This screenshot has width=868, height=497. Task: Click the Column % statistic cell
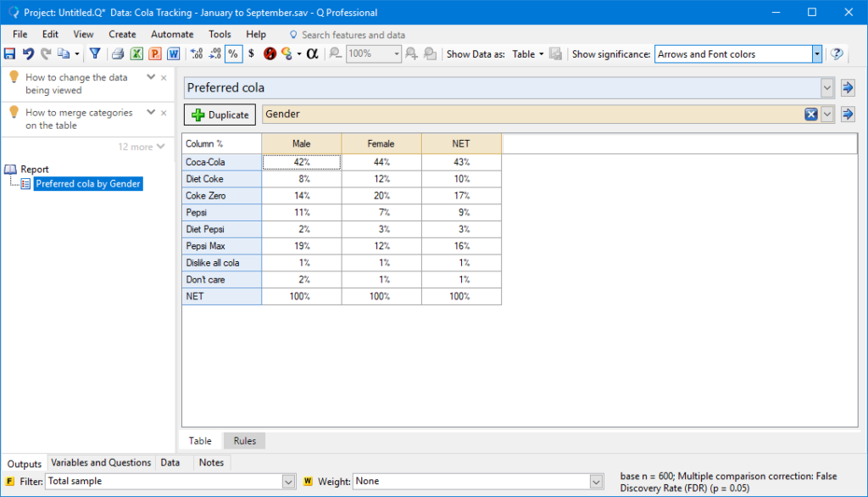tap(222, 143)
